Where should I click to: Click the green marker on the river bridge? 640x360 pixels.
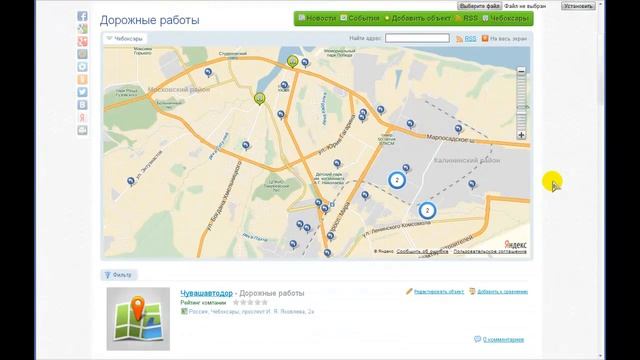coord(292,62)
